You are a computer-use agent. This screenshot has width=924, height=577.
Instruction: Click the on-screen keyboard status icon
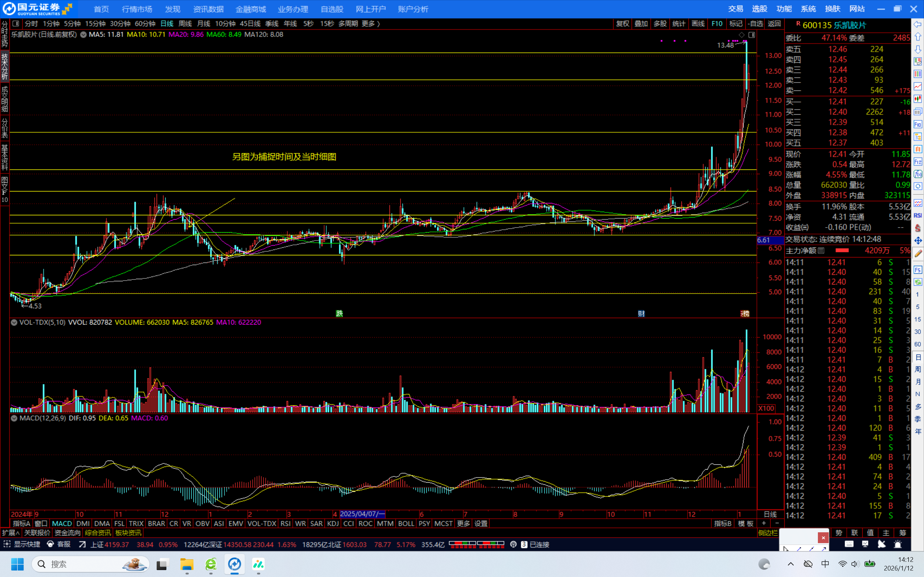click(x=849, y=545)
